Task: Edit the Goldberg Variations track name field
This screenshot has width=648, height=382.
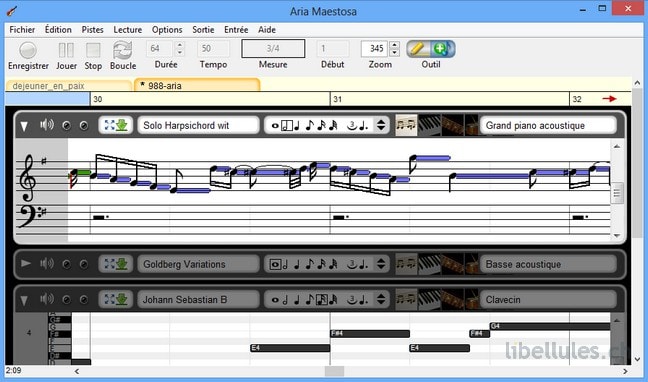Action: (x=198, y=264)
